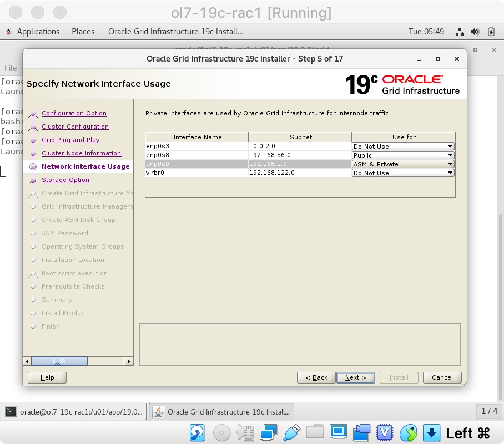The width and height of the screenshot is (504, 444).
Task: Open Use for dropdown for enp0s3
Action: point(403,147)
